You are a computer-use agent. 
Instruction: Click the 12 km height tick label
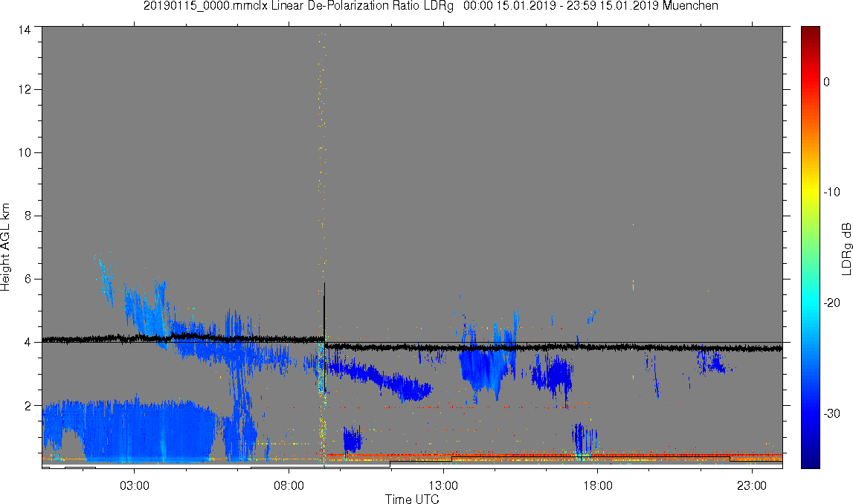[25, 89]
